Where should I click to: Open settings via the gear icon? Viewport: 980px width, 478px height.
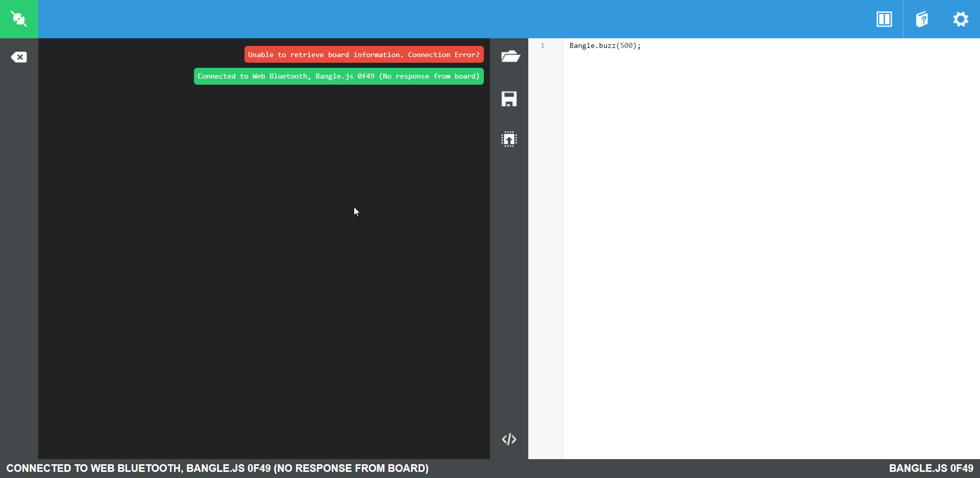point(961,19)
